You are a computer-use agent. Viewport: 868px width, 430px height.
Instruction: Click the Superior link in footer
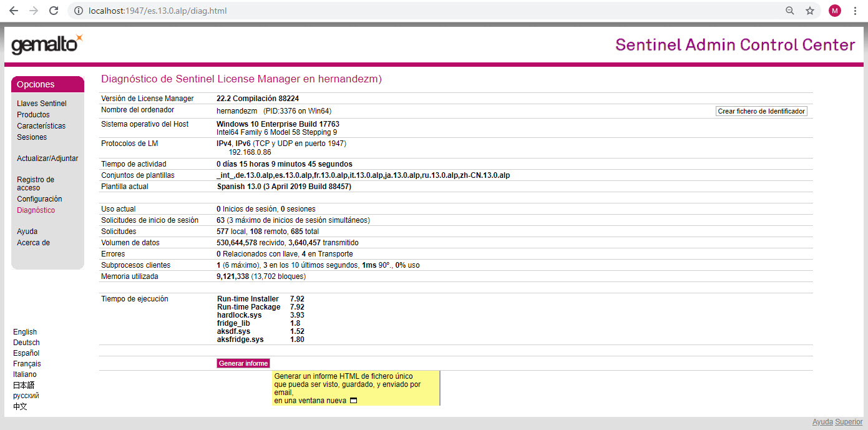click(849, 422)
